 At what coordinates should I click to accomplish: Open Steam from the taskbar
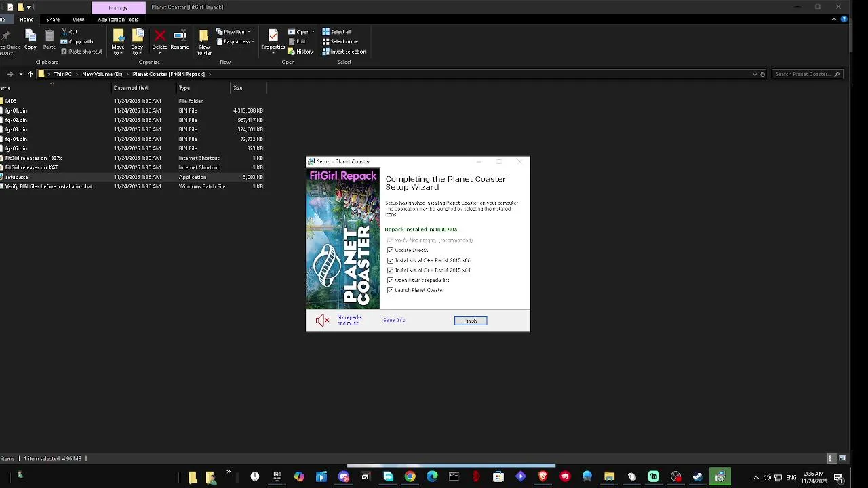click(698, 476)
